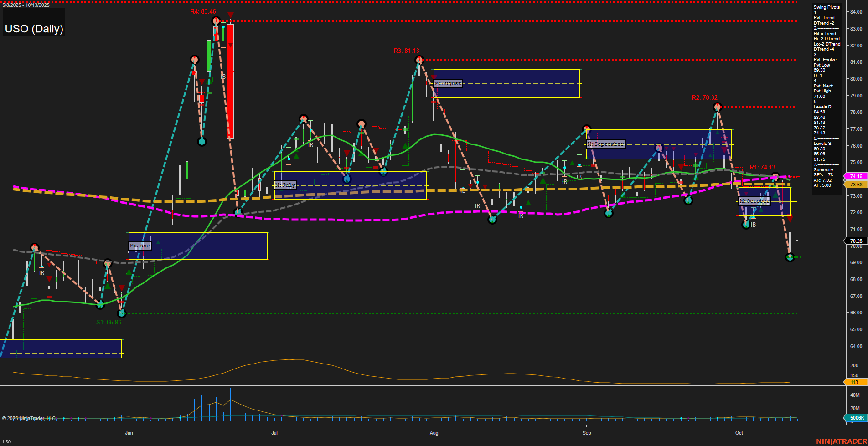Click the S1: 65.96 support label
Viewport: 868px width, 446px height.
click(x=108, y=323)
